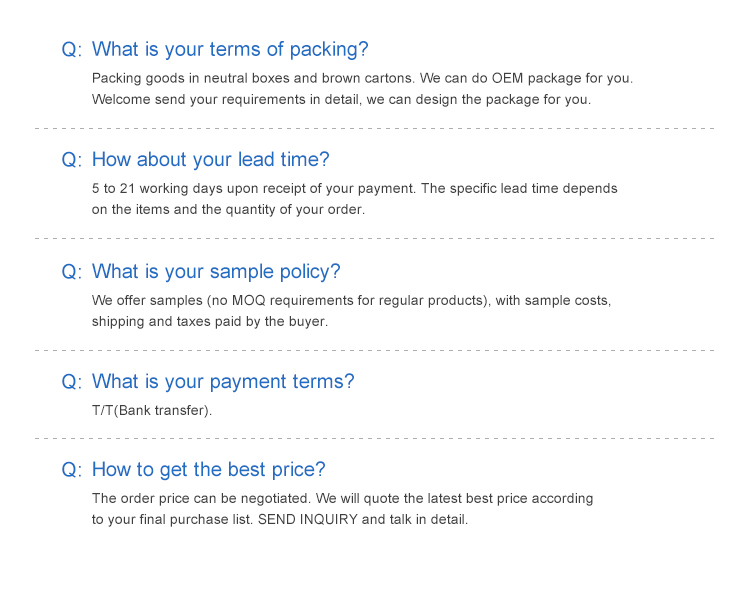Image resolution: width=750 pixels, height=591 pixels.
Task: Click the 'Welcome send your requirements' sentence
Action: pyautogui.click(x=341, y=100)
